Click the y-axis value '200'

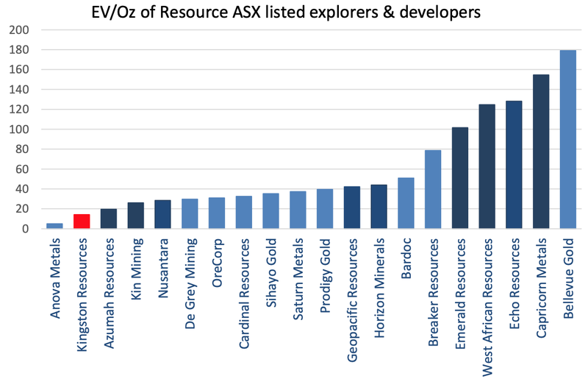click(19, 30)
